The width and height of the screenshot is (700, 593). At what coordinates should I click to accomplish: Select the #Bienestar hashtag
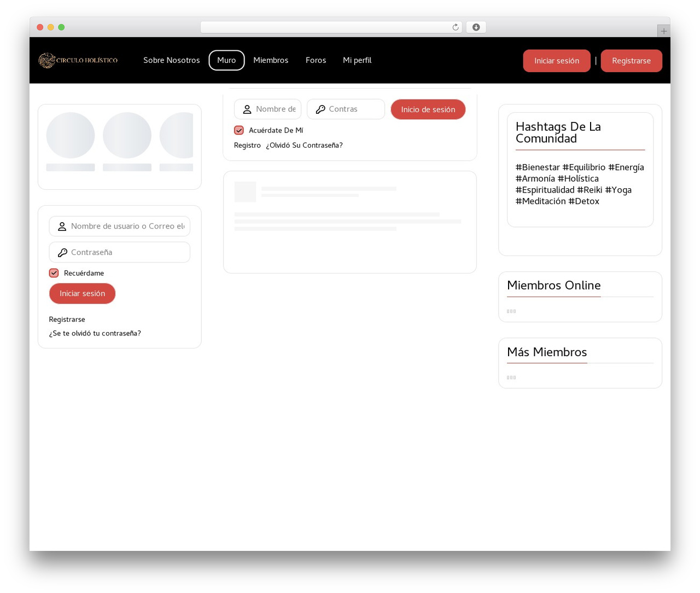click(x=538, y=167)
